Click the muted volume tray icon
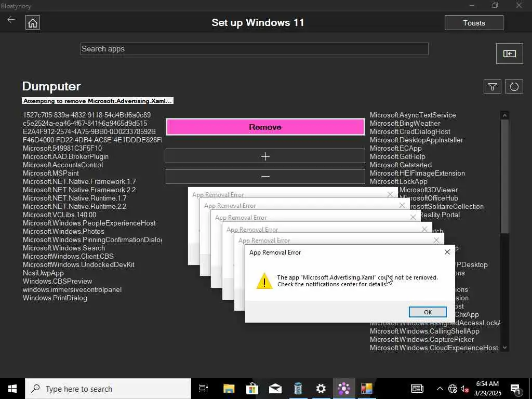Viewport: 532px width, 399px height. coord(464,389)
